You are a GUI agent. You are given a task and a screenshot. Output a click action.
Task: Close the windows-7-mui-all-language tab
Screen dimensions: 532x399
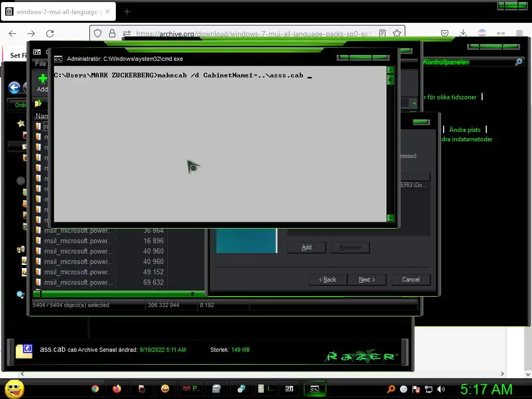[x=108, y=11]
